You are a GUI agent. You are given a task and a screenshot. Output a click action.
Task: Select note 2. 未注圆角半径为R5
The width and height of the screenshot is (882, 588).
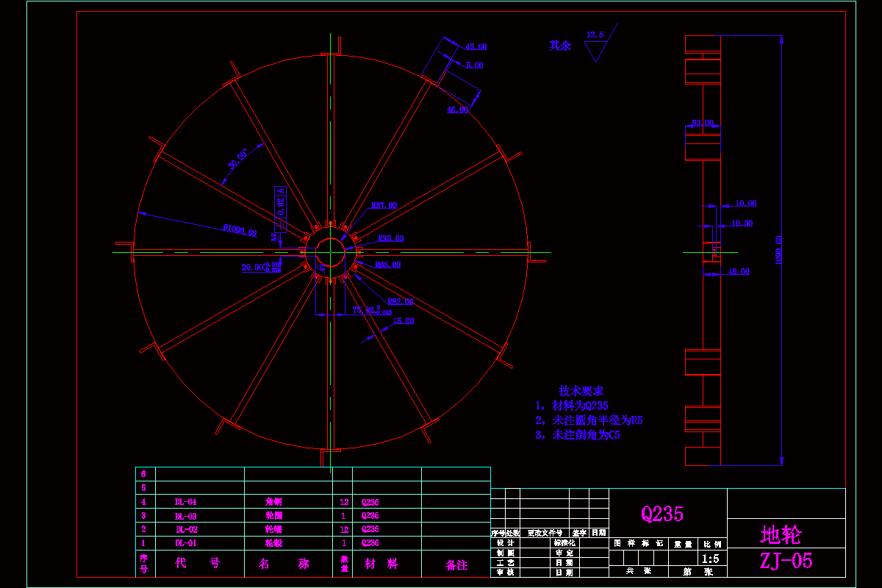[589, 420]
